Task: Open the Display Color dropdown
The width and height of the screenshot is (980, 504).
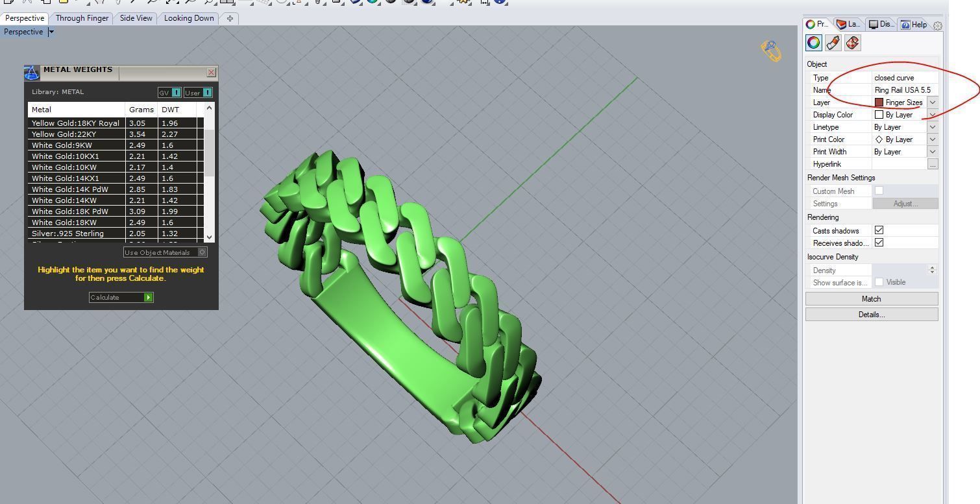Action: point(933,115)
